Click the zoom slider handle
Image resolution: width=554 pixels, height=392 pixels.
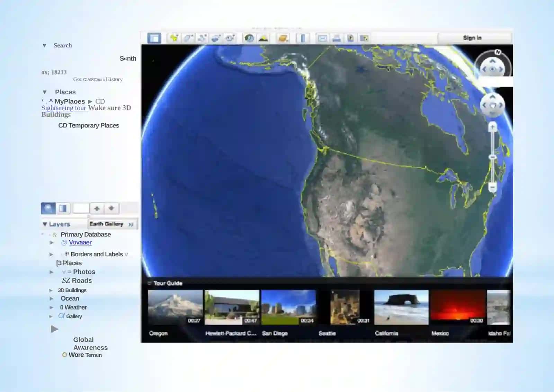pyautogui.click(x=493, y=157)
